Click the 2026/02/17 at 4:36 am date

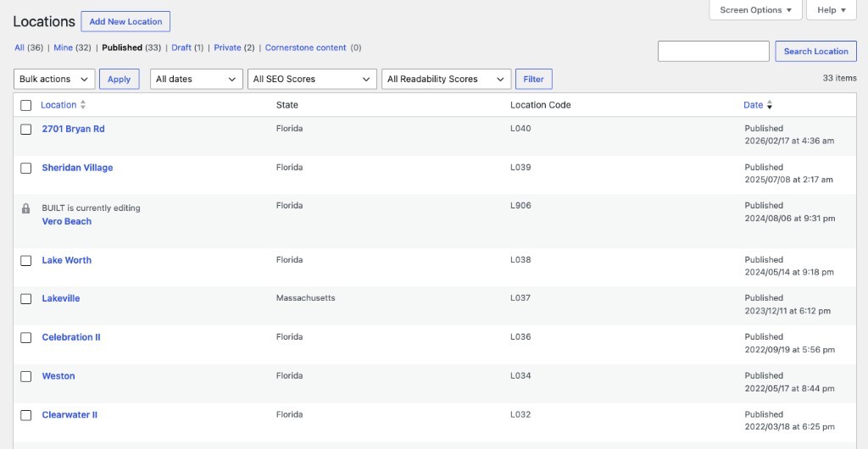point(789,141)
